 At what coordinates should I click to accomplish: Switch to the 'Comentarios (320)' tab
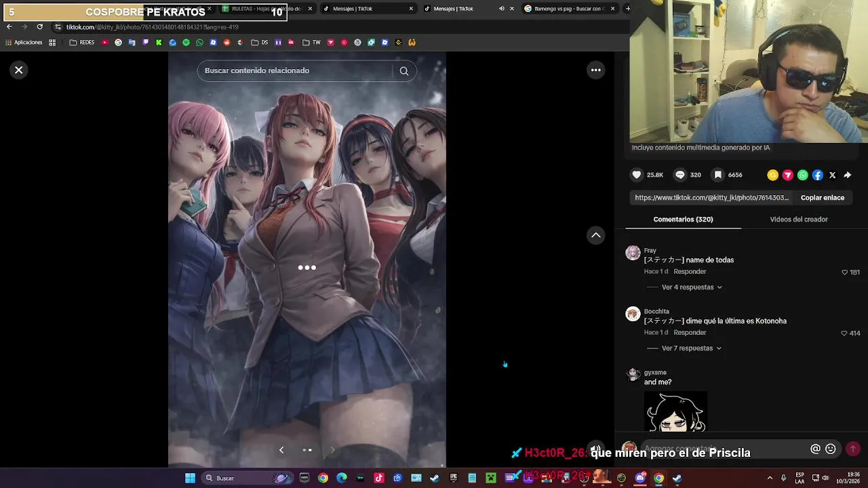click(683, 220)
